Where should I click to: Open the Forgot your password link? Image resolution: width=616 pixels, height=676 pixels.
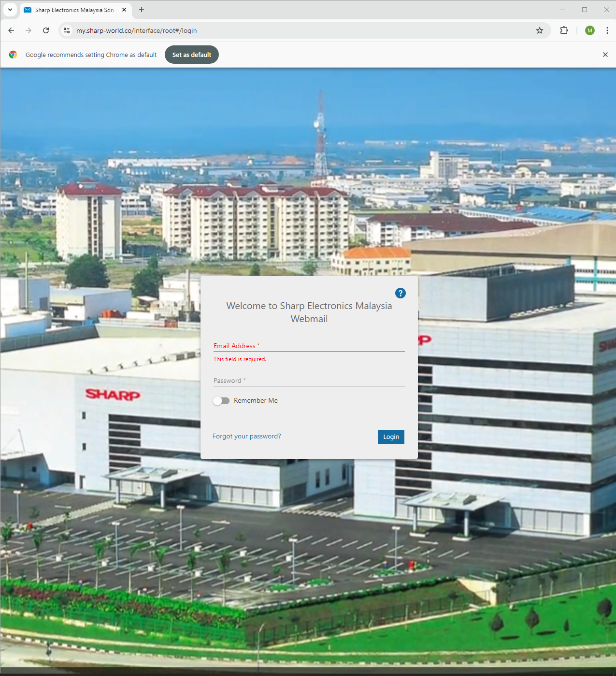[x=247, y=436]
